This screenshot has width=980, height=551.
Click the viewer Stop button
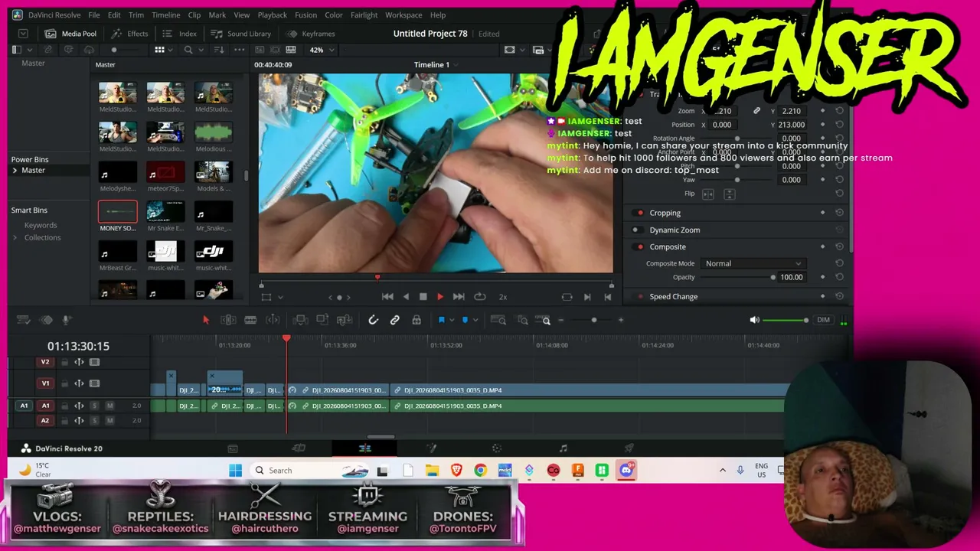[x=423, y=297]
